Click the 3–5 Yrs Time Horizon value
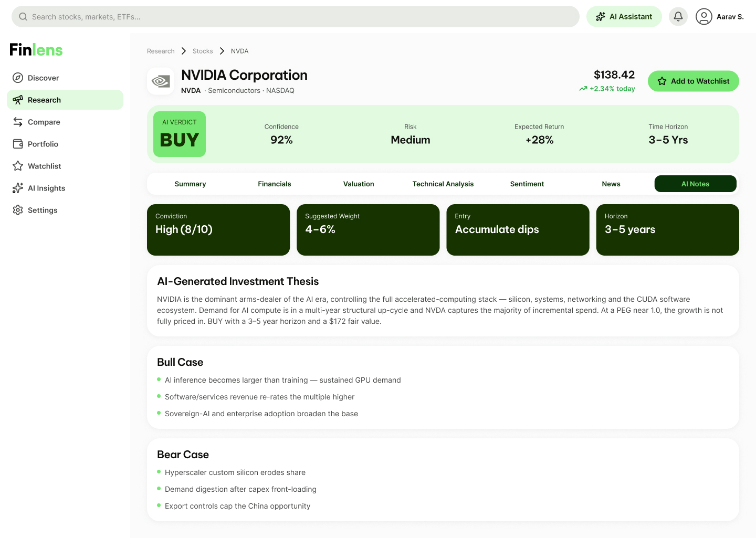Viewport: 756px width, 538px height. click(668, 140)
